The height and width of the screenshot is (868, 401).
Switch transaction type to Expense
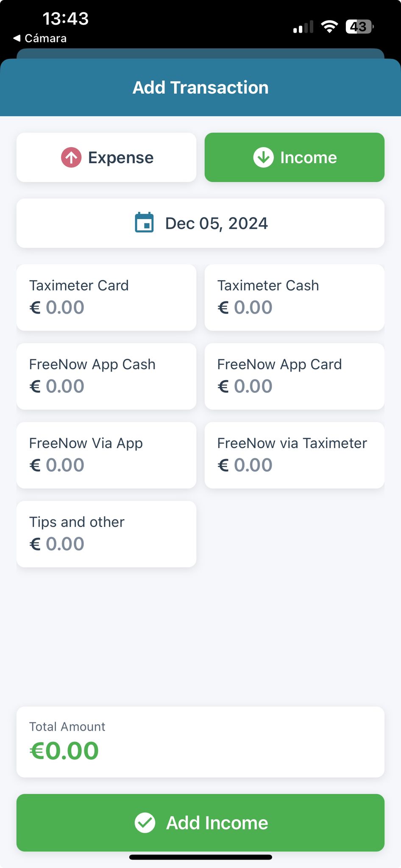click(x=106, y=157)
